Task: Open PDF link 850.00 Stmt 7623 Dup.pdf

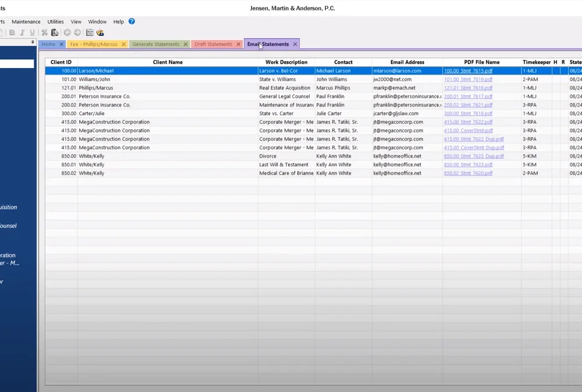Action: point(474,156)
